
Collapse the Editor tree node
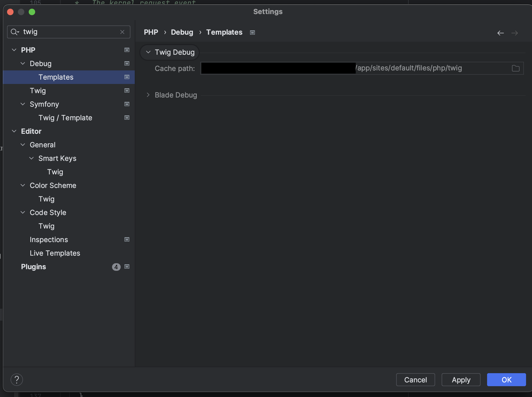pos(14,131)
